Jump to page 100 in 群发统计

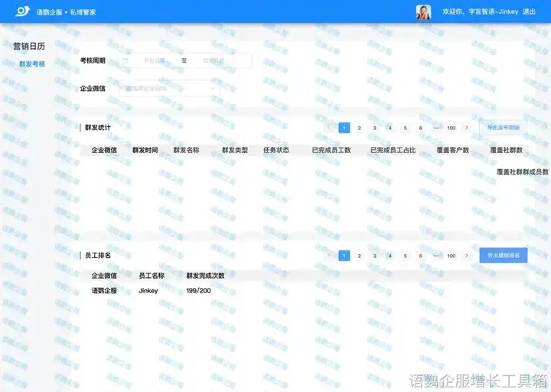[452, 128]
